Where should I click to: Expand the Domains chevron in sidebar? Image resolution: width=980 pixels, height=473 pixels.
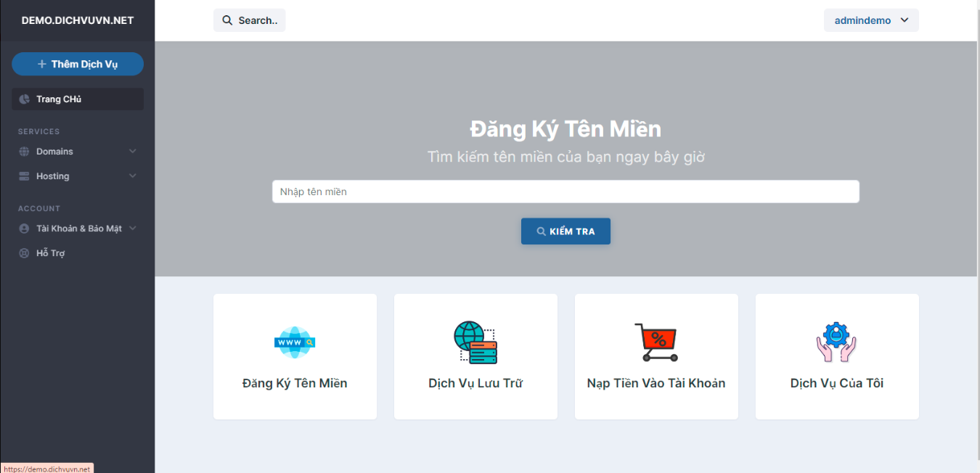tap(132, 152)
